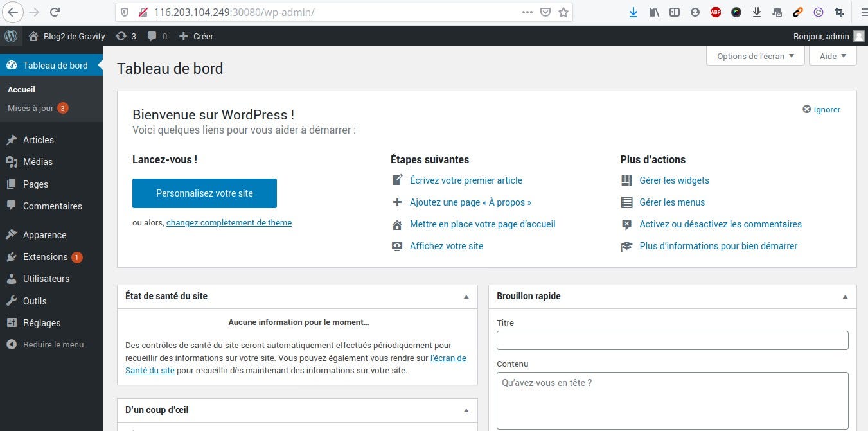Click the Apparence paintbrush icon
Screen dimensions: 868x431
[x=12, y=235]
